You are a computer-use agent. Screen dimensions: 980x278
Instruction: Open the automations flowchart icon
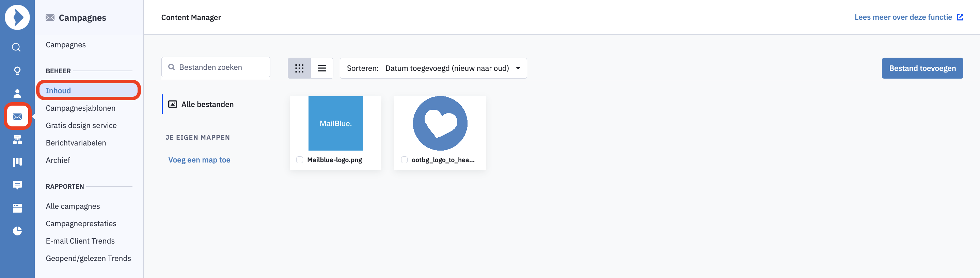pos(17,139)
